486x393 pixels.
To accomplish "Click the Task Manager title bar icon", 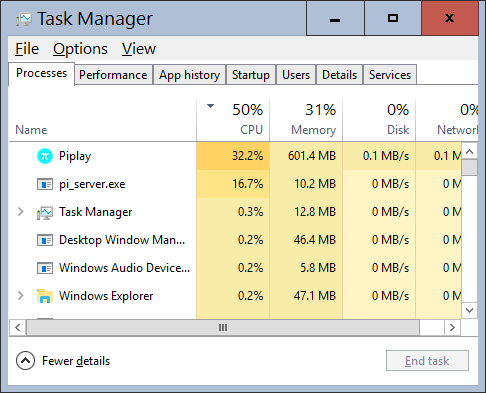I will pos(24,19).
